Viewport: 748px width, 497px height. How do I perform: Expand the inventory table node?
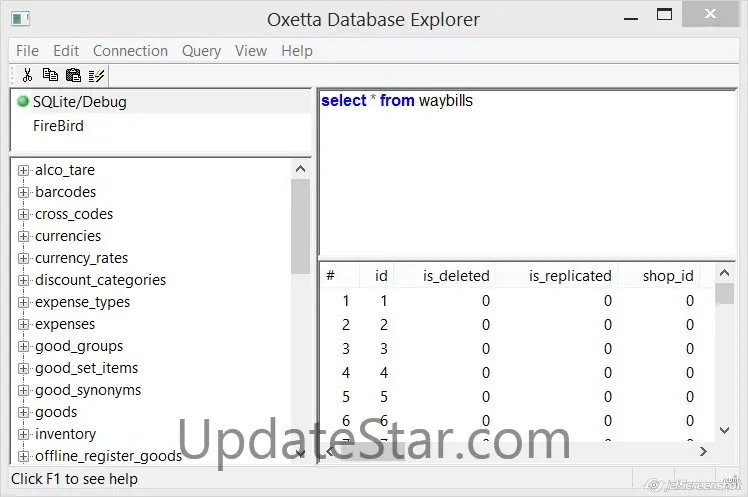point(23,434)
